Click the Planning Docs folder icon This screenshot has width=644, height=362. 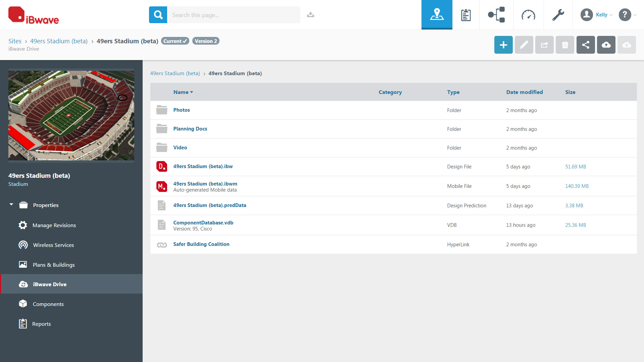pyautogui.click(x=162, y=129)
